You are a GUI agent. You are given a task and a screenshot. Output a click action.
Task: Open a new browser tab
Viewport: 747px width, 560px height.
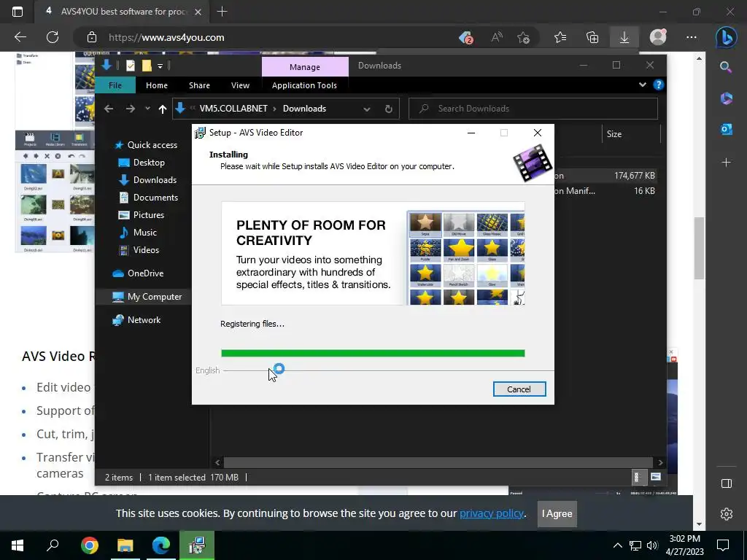222,12
